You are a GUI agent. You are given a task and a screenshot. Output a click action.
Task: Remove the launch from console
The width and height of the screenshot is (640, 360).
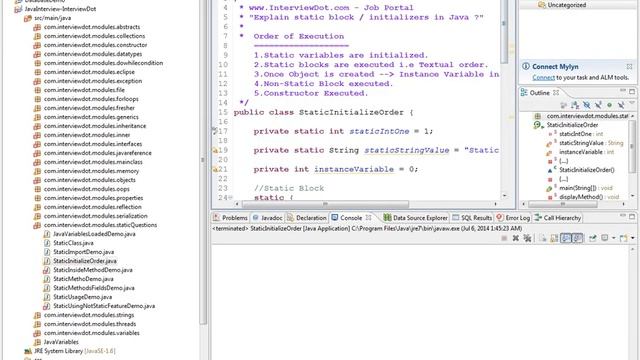(x=516, y=238)
